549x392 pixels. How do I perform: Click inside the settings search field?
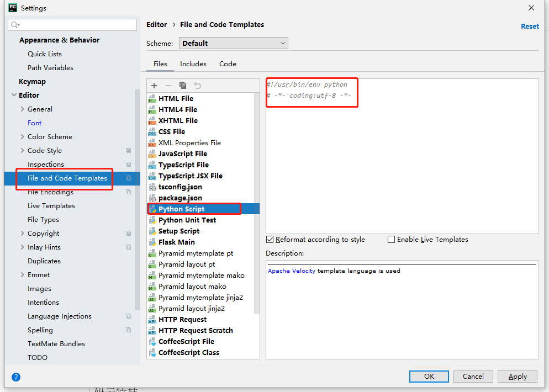(x=72, y=25)
